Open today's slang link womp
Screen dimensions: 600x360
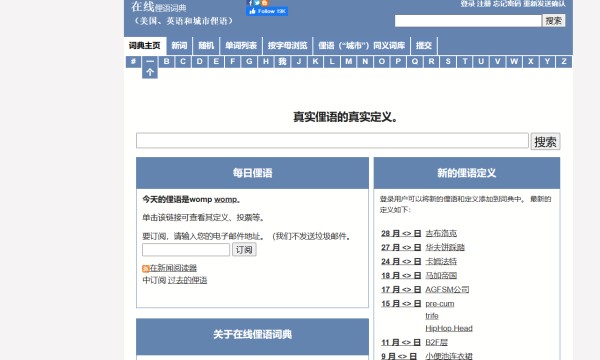pos(225,199)
